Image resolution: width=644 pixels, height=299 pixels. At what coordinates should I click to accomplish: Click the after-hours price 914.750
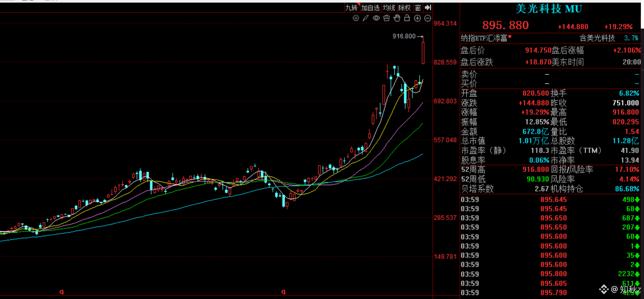click(x=538, y=51)
